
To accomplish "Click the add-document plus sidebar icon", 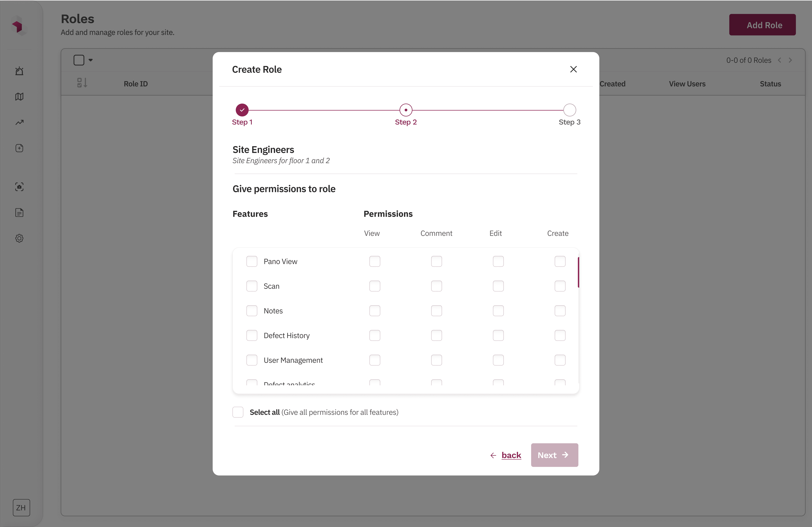I will 19,148.
